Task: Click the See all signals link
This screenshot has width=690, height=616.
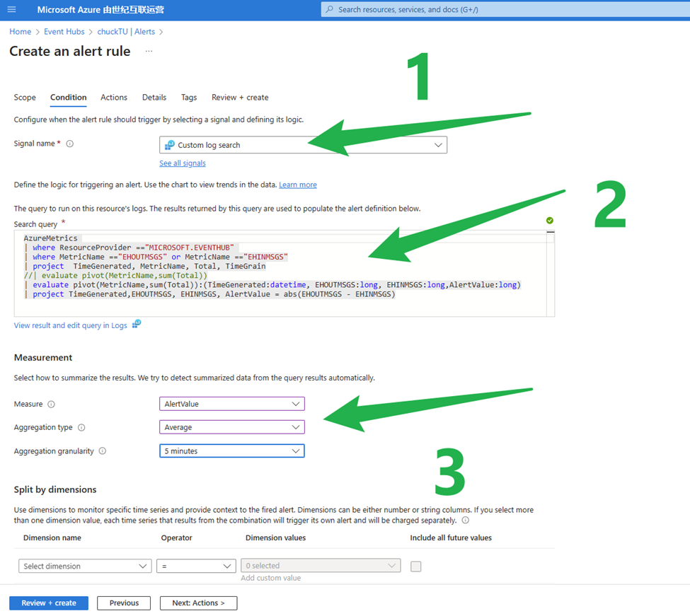Action: pos(183,163)
